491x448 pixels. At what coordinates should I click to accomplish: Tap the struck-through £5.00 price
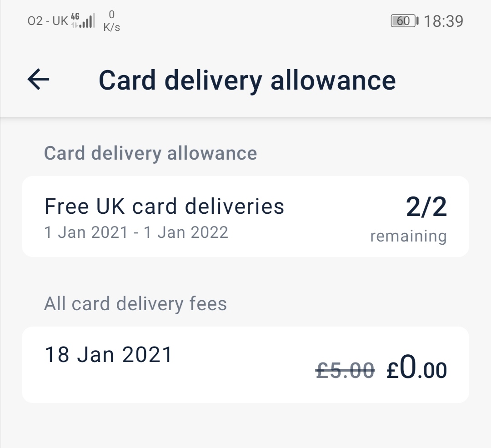pyautogui.click(x=345, y=370)
